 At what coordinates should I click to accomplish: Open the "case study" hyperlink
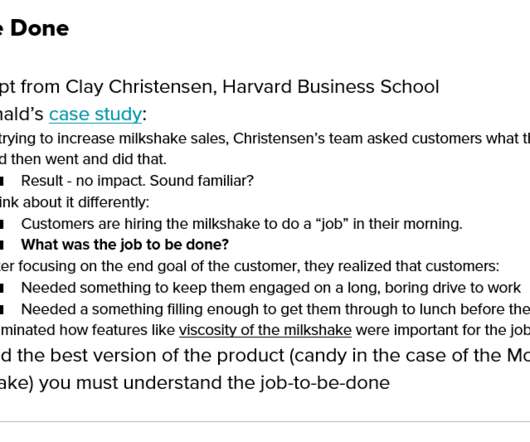[x=95, y=114]
